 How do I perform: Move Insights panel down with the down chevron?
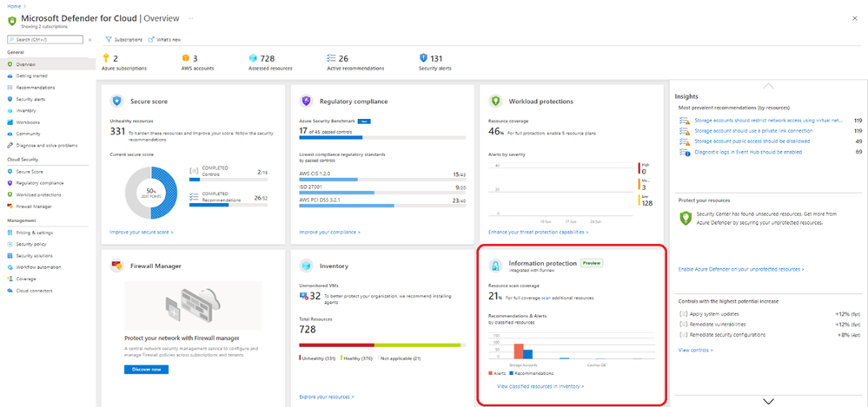(768, 401)
